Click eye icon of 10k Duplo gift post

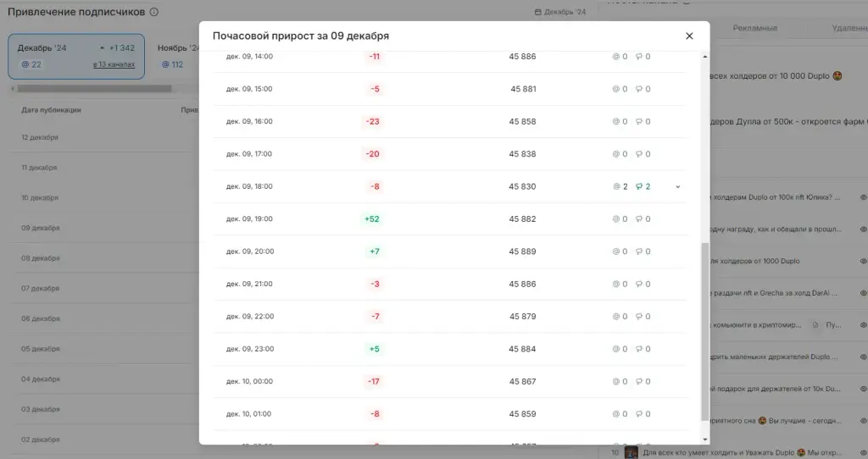pos(863,389)
